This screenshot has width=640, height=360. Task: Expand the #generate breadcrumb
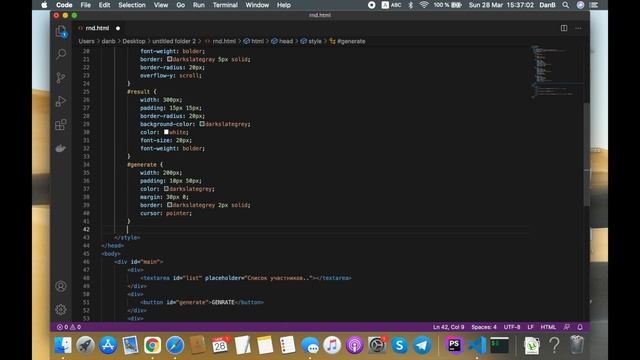347,41
